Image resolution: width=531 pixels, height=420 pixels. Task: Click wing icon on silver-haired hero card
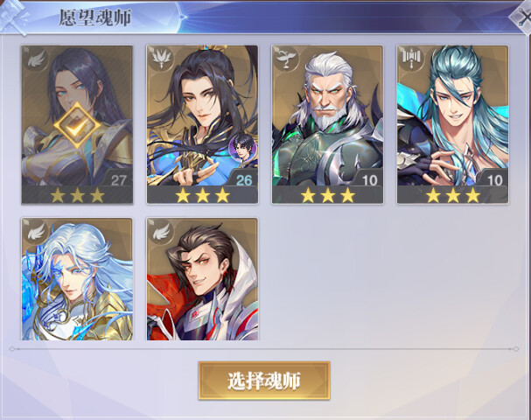point(36,231)
